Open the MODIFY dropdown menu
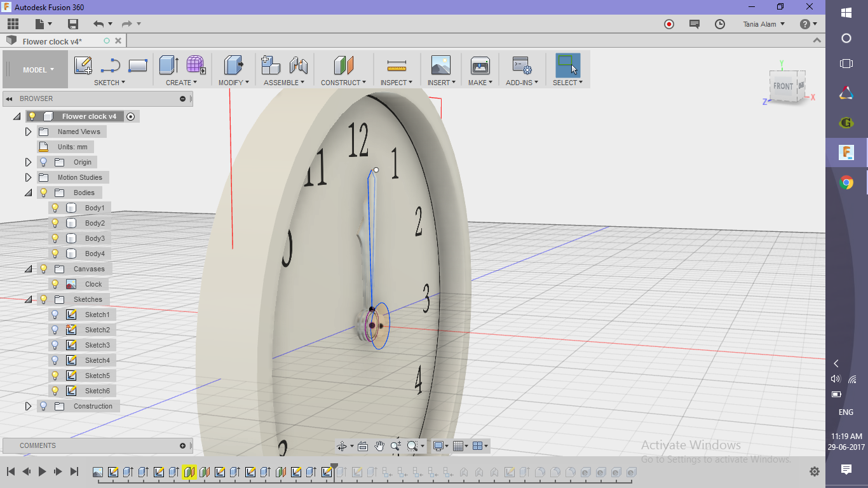Image resolution: width=868 pixels, height=488 pixels. [x=234, y=83]
